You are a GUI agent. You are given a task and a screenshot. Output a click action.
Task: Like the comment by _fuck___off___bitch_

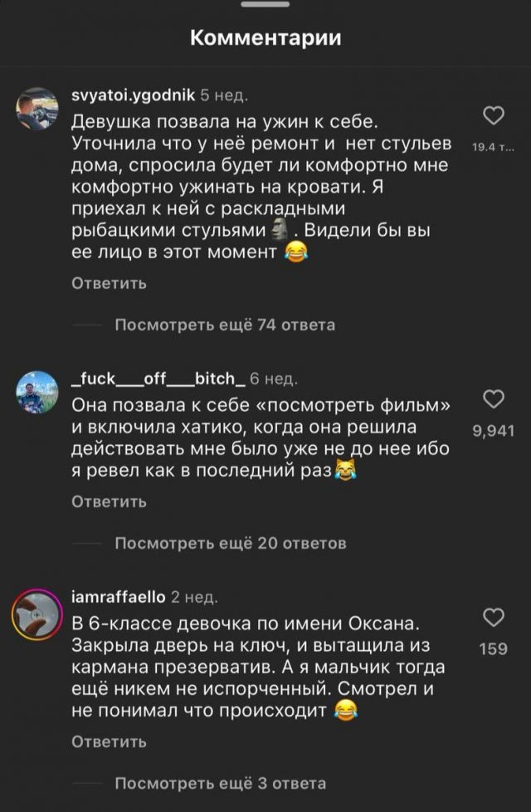[x=494, y=399]
